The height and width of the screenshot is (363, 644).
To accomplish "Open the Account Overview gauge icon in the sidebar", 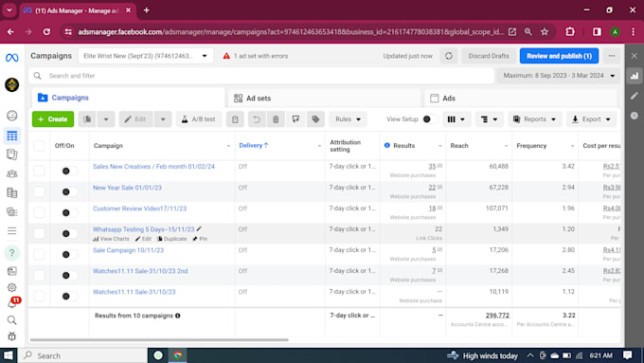I will tap(12, 116).
